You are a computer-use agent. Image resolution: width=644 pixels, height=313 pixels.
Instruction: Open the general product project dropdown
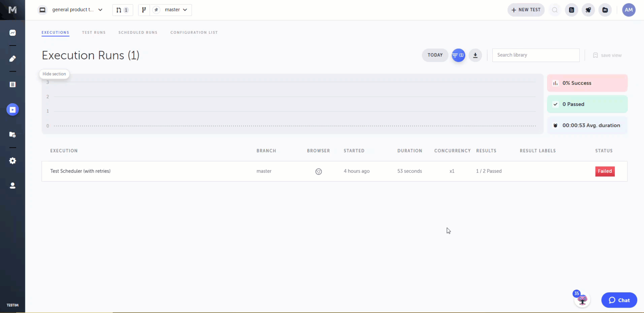77,10
